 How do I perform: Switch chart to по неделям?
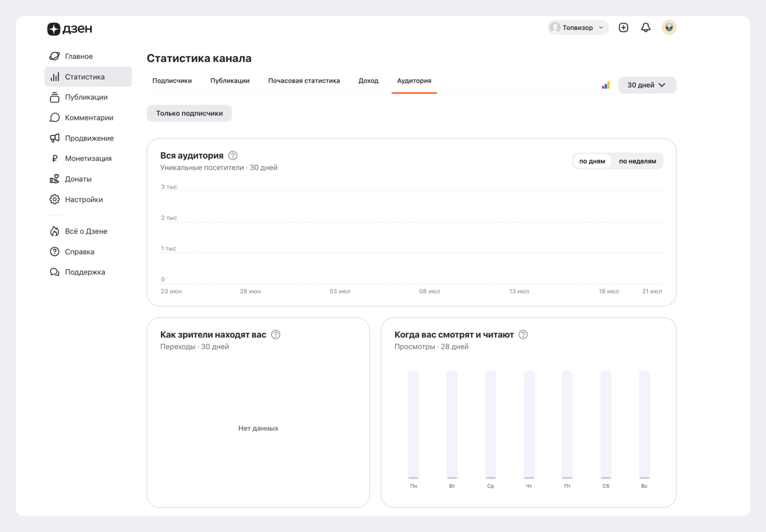637,161
